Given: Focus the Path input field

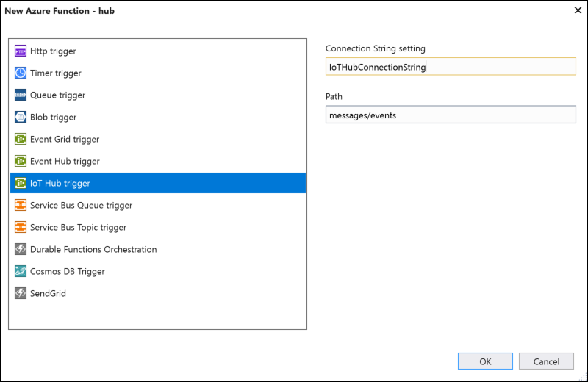Looking at the screenshot, I should [451, 115].
